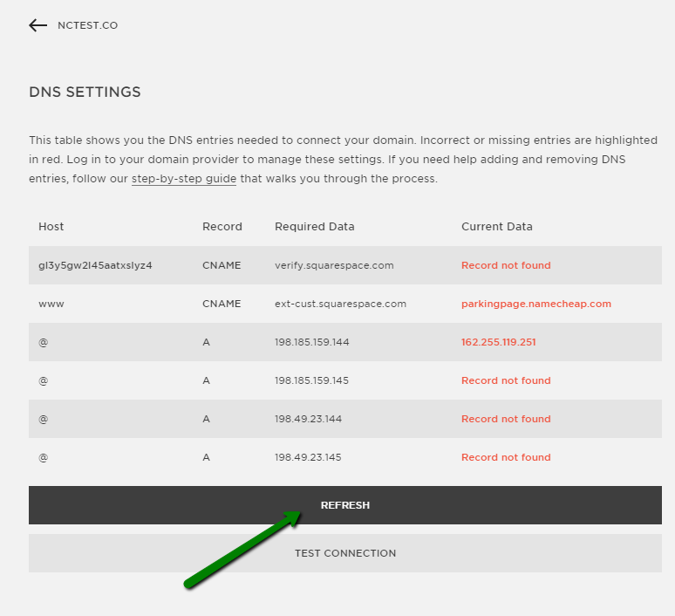Click the REFRESH button

[x=344, y=505]
